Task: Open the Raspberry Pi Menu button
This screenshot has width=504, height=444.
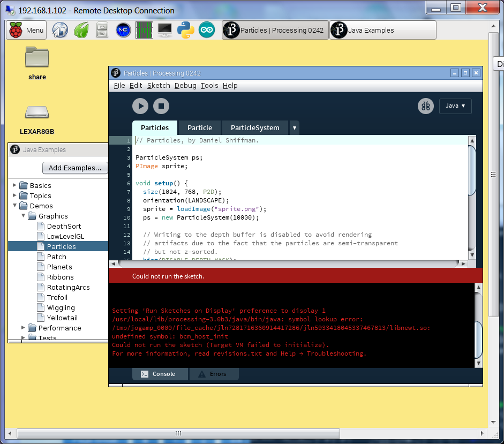Action: pyautogui.click(x=26, y=31)
